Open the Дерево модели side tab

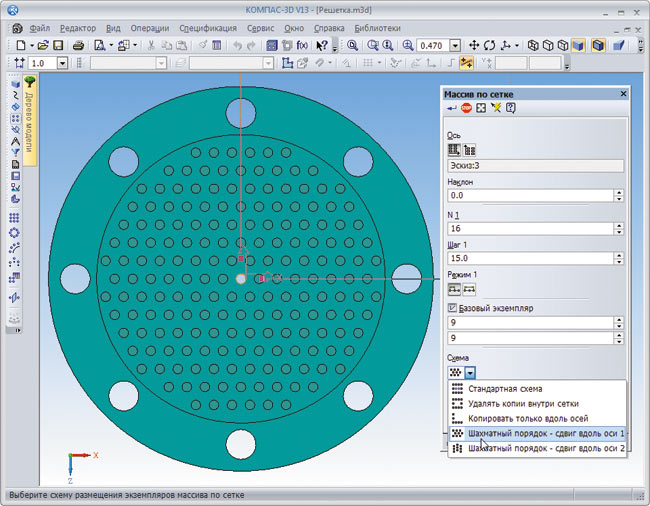click(31, 123)
